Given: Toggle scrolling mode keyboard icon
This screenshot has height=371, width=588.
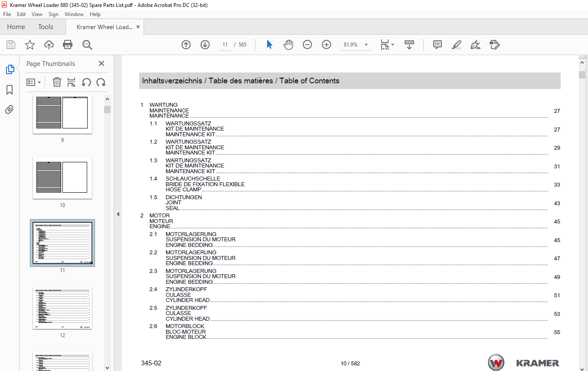Looking at the screenshot, I should tap(409, 45).
